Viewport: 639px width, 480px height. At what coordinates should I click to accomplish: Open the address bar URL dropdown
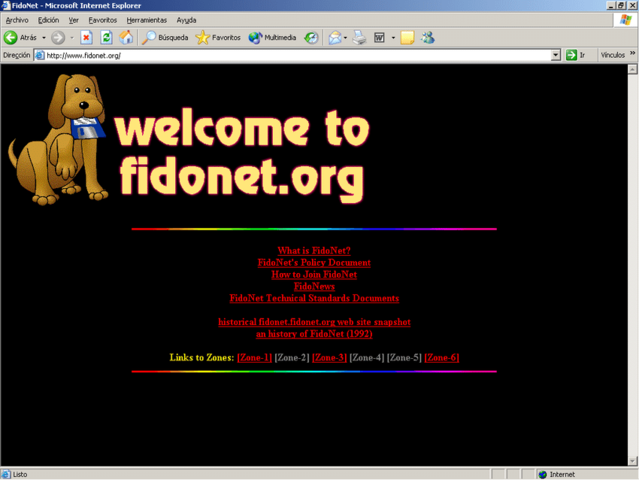click(x=555, y=55)
